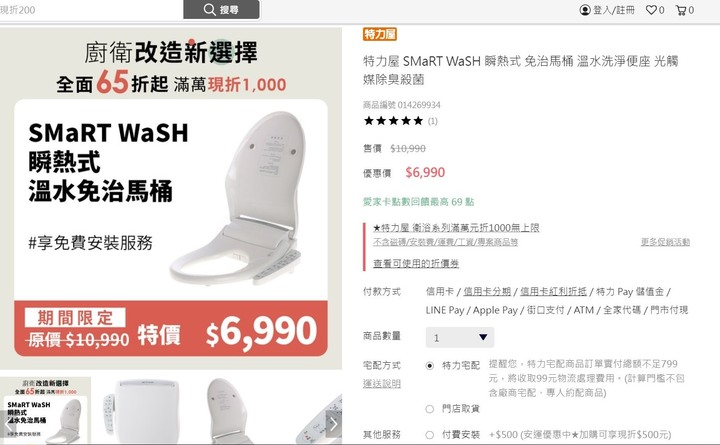
Task: Go to next thumbnail with right arrow
Action: [334, 424]
